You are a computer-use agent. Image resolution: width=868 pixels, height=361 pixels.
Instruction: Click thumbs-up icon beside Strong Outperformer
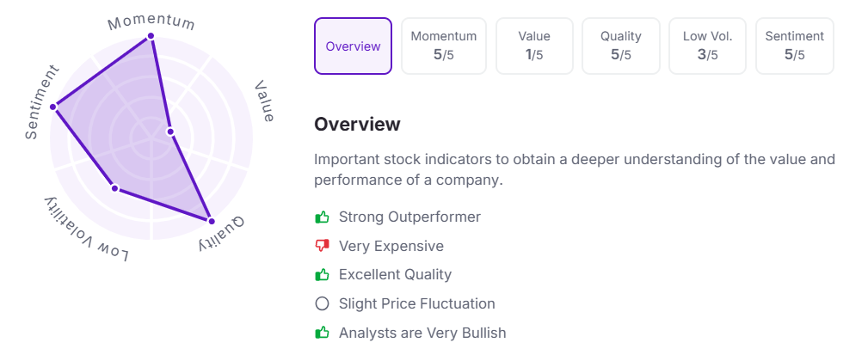pos(323,217)
